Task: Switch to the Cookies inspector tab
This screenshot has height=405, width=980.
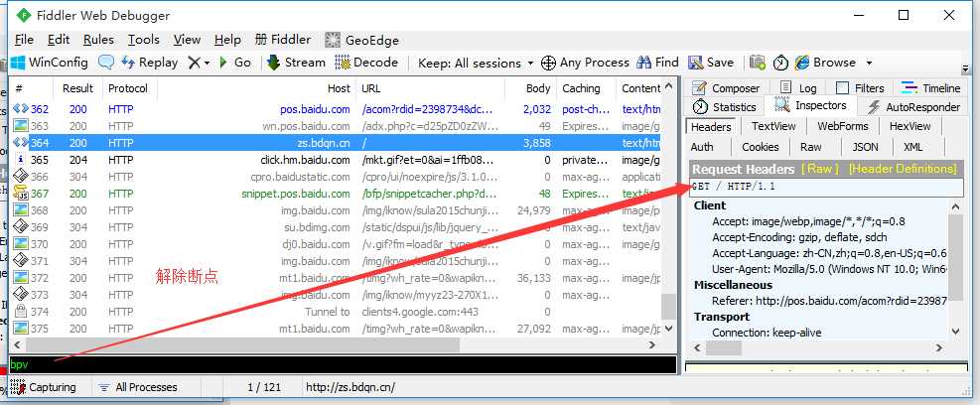Action: point(760,147)
